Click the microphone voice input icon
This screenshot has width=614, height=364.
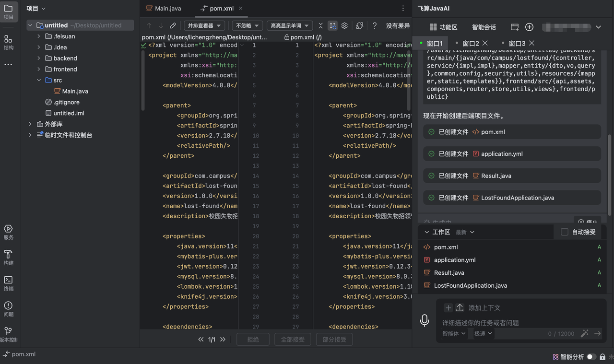(425, 320)
